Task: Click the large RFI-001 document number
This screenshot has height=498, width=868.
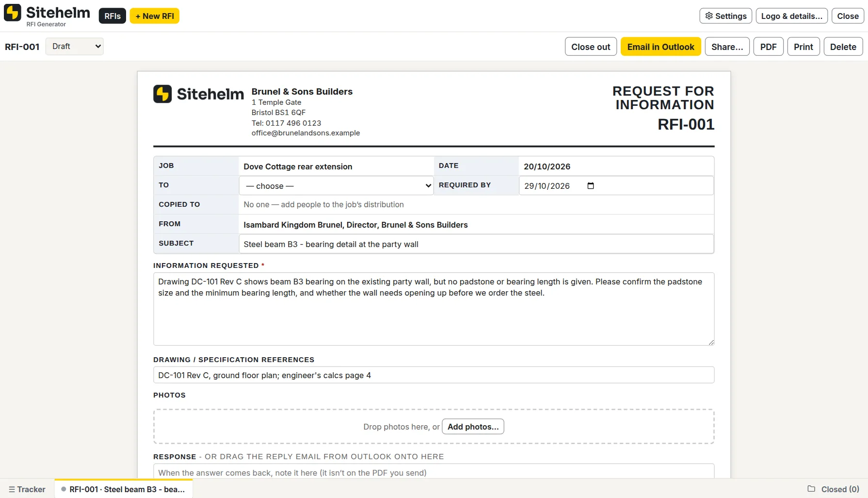Action: [686, 124]
